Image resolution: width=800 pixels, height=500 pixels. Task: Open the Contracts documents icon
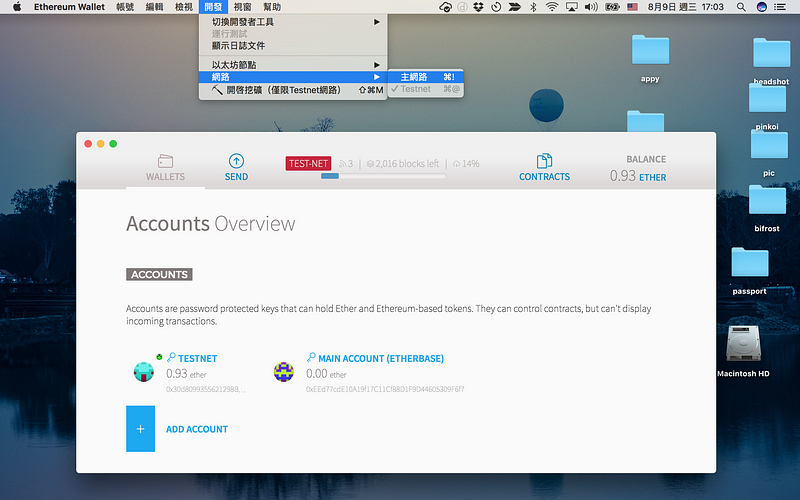click(544, 161)
